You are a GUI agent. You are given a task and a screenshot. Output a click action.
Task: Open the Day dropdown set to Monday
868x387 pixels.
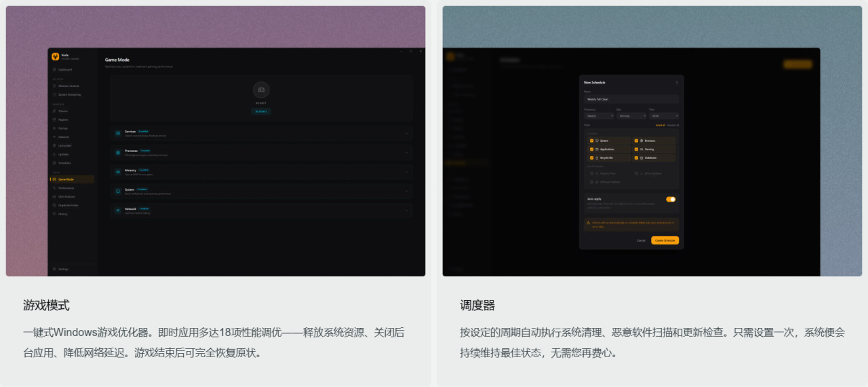(x=631, y=116)
